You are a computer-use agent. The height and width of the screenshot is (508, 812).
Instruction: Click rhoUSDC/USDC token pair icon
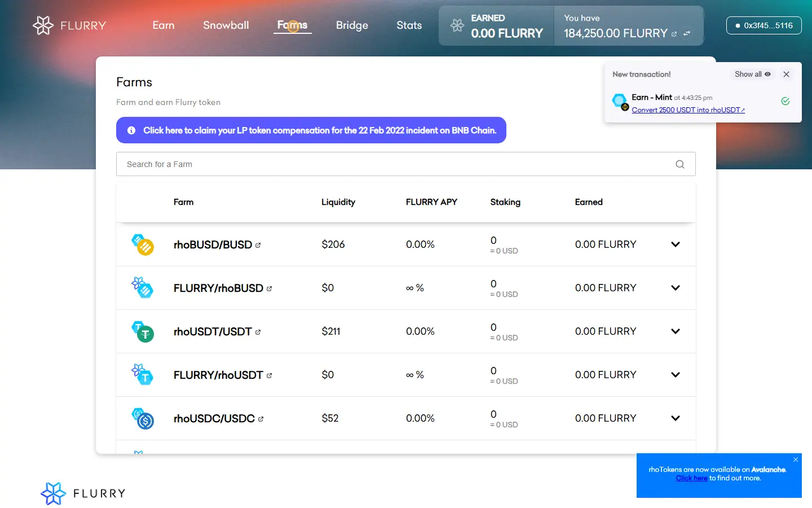pos(143,418)
